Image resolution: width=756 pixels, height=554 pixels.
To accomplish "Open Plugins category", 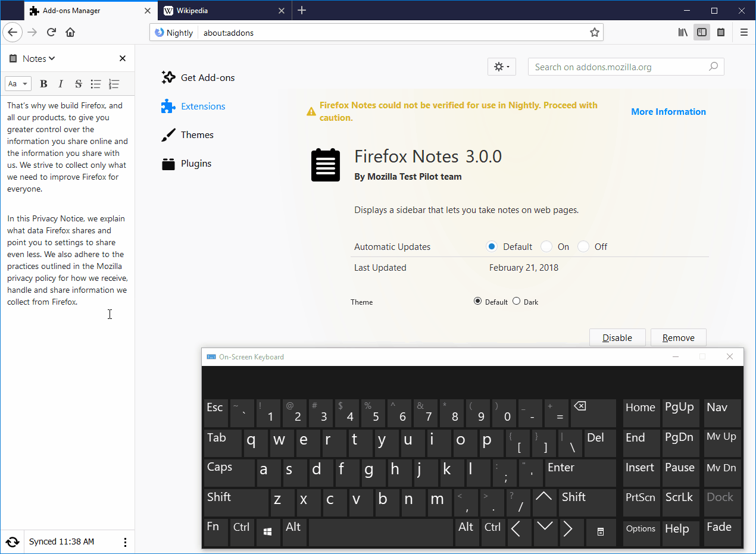I will coord(186,163).
